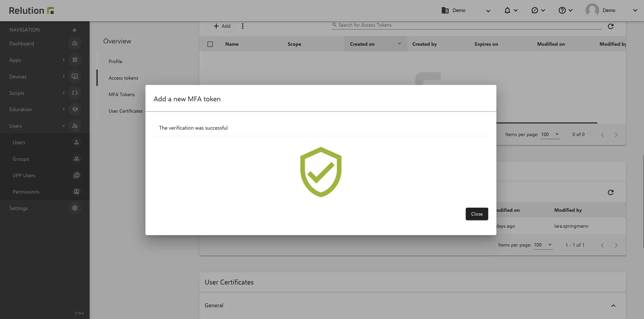
Task: Click the Apps grid icon
Action: point(75,60)
